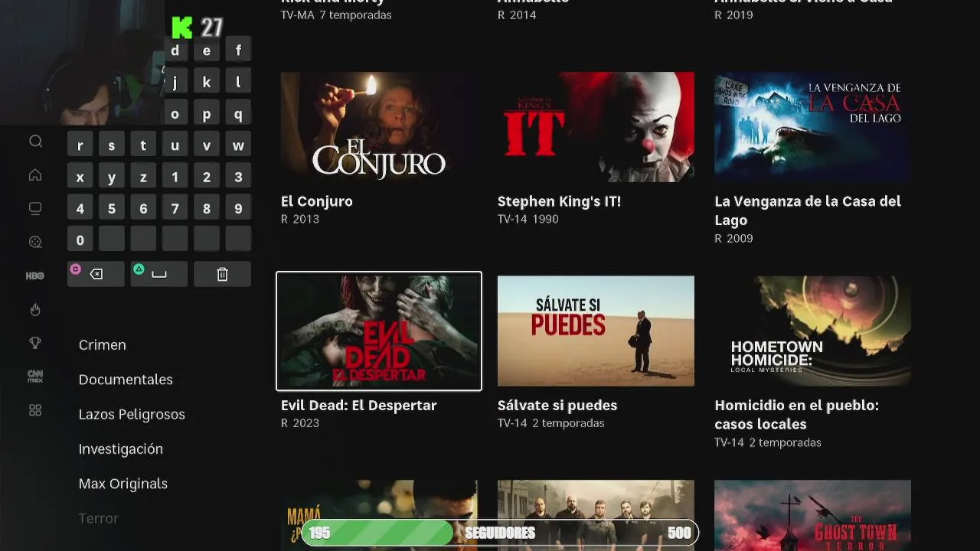The image size is (980, 551).
Task: Select letter t on the keyboard
Action: click(x=143, y=145)
